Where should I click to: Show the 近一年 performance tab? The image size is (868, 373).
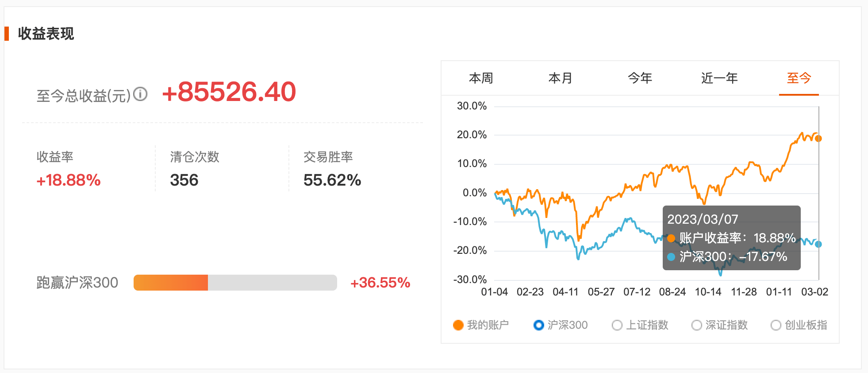(x=719, y=78)
